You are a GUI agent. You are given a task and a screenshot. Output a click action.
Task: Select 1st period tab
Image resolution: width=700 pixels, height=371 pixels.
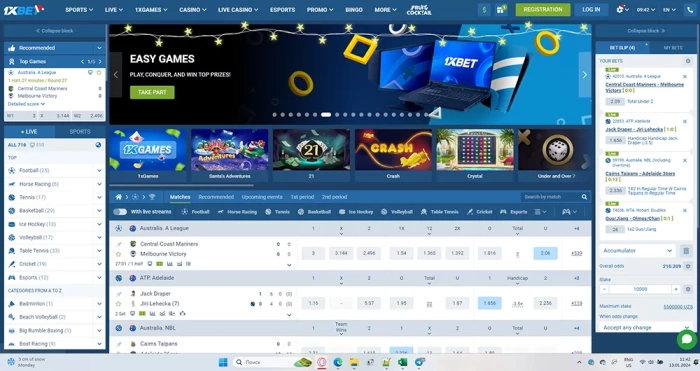302,197
